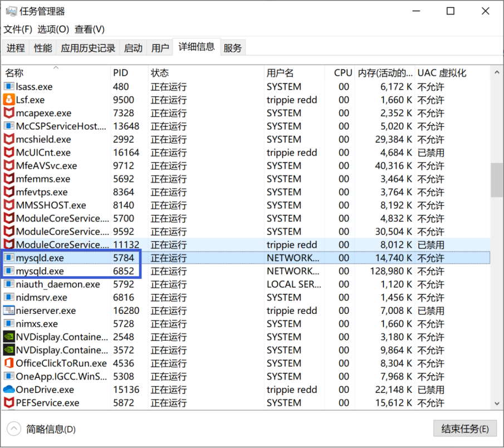The image size is (504, 448).
Task: Select the OfficeClickToRun.exe process name
Action: pyautogui.click(x=61, y=363)
